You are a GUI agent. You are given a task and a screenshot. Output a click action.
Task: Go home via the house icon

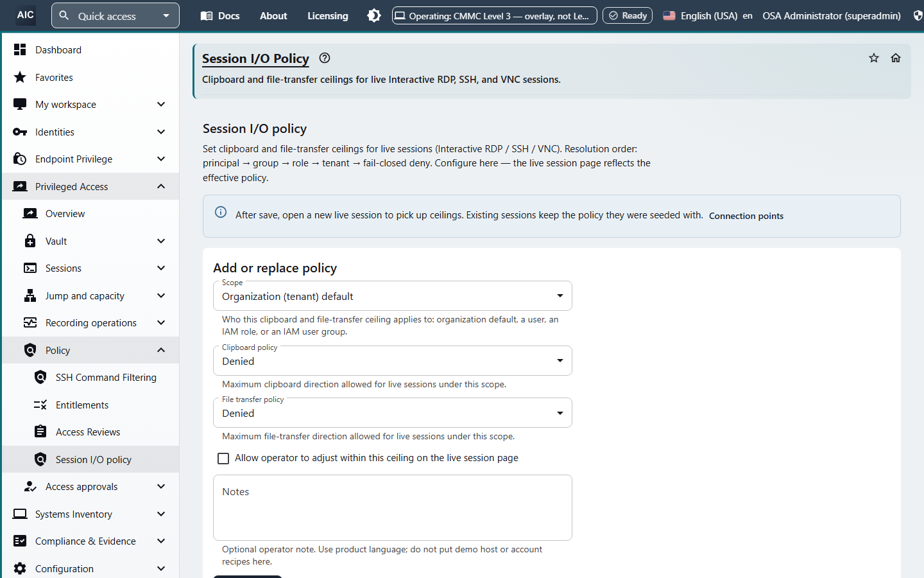tap(896, 58)
